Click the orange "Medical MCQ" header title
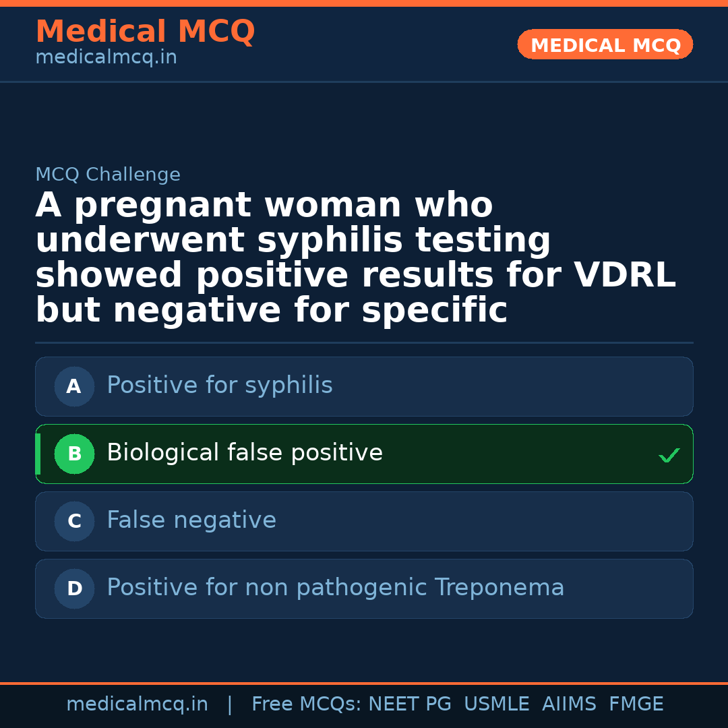The width and height of the screenshot is (728, 728). (x=145, y=32)
